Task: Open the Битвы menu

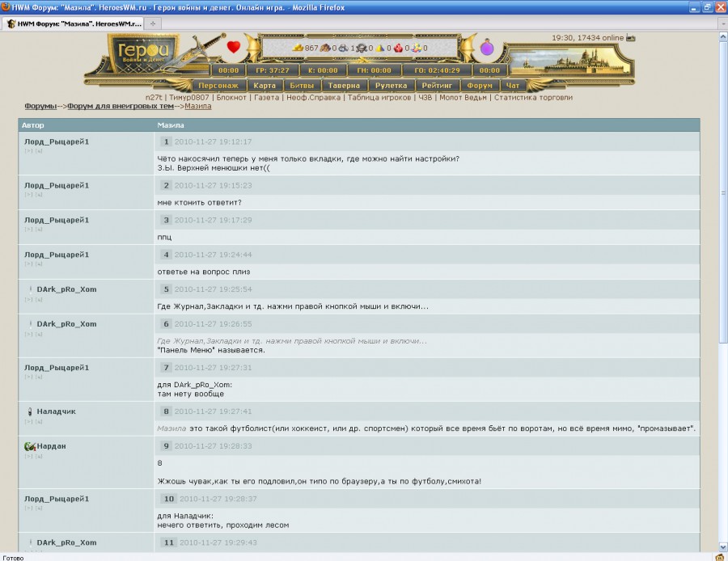Action: tap(302, 86)
